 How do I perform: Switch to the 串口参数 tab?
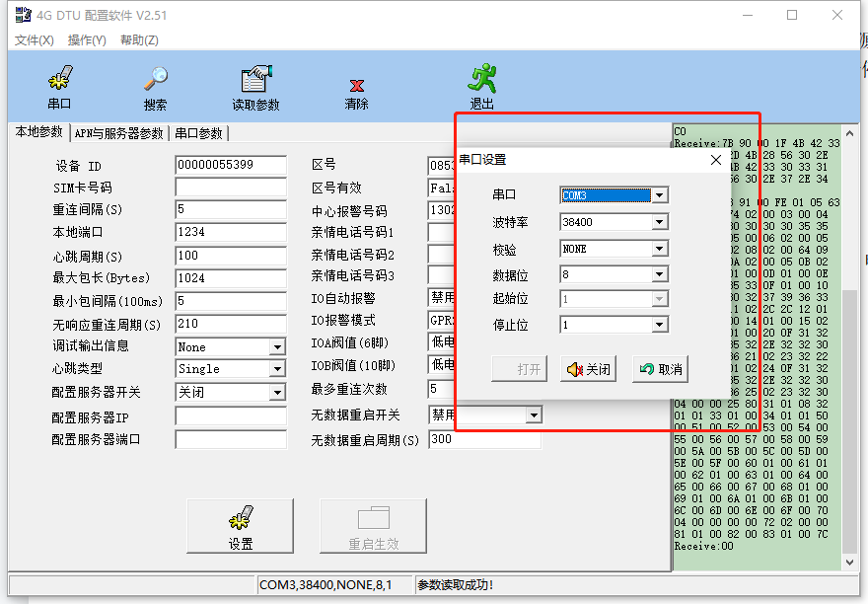[198, 133]
